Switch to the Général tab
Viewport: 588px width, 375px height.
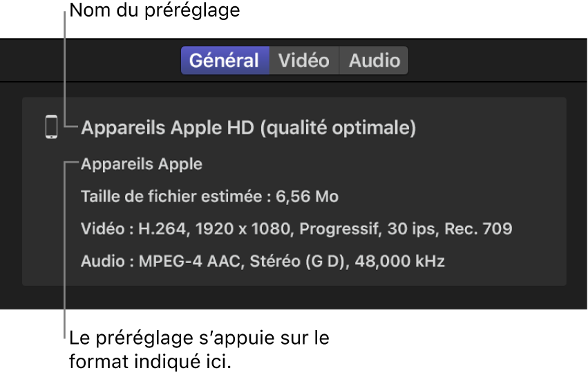tap(224, 60)
